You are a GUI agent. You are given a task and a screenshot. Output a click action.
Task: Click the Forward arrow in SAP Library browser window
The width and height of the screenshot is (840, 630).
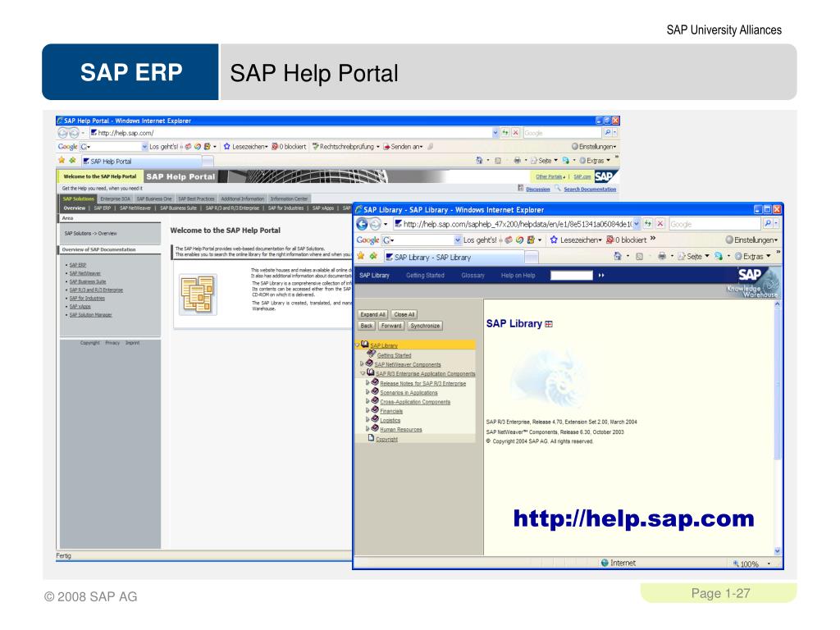coord(376,224)
